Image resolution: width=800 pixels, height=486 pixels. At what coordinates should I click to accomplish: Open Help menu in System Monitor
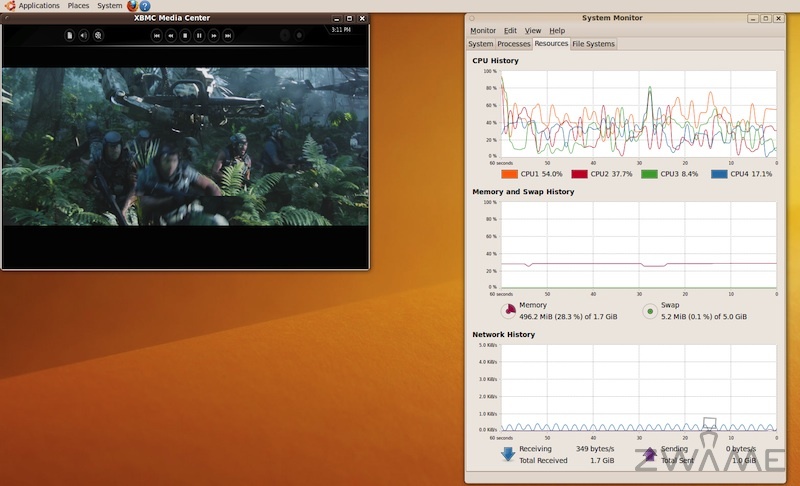[557, 31]
